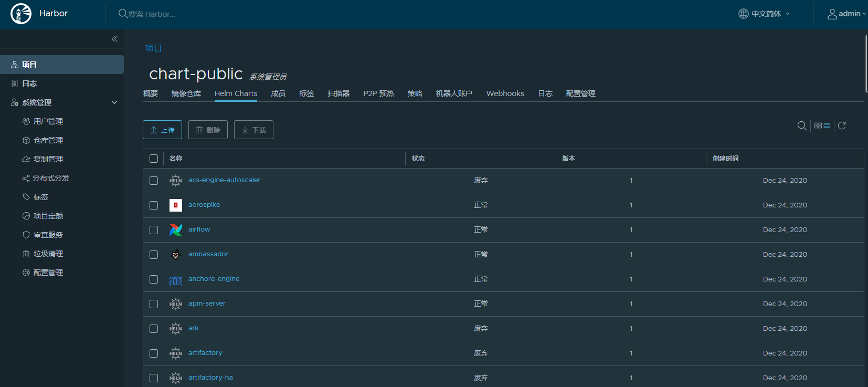Click the Harbor lighthouse logo
868x387 pixels.
point(21,14)
